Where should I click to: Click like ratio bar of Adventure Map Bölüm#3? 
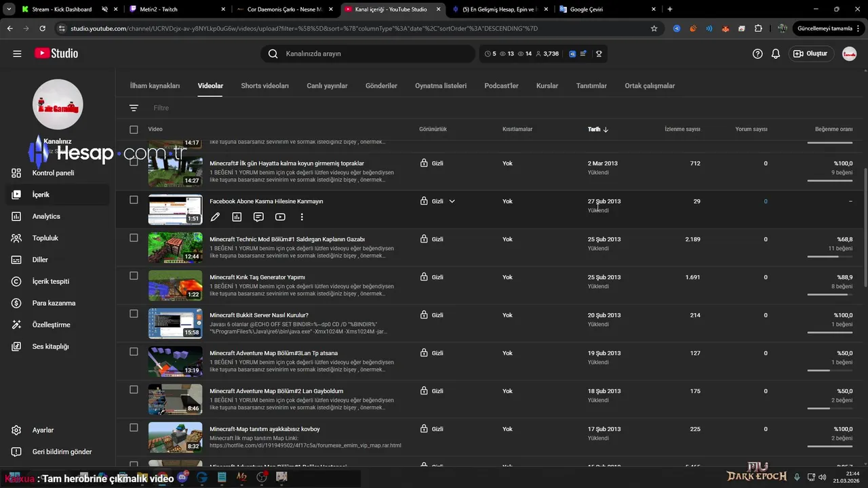pyautogui.click(x=830, y=371)
